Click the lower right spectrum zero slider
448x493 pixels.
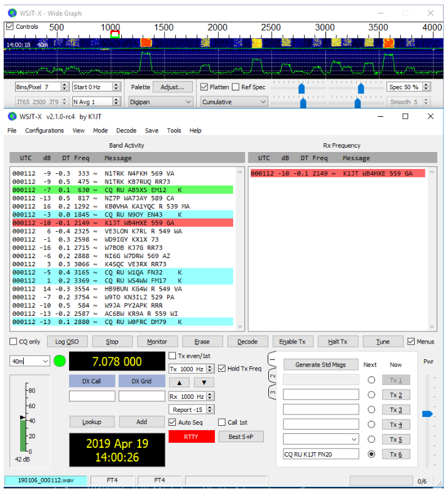(x=358, y=103)
